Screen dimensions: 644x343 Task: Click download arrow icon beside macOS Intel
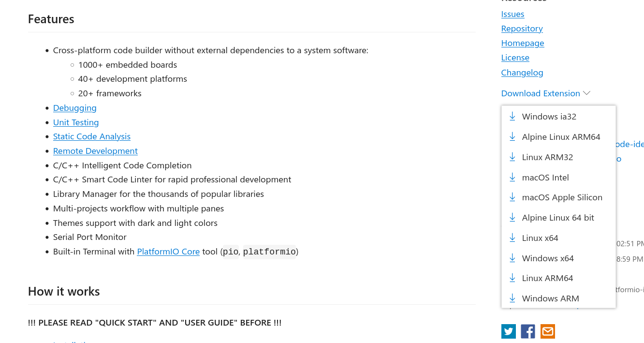(x=512, y=177)
